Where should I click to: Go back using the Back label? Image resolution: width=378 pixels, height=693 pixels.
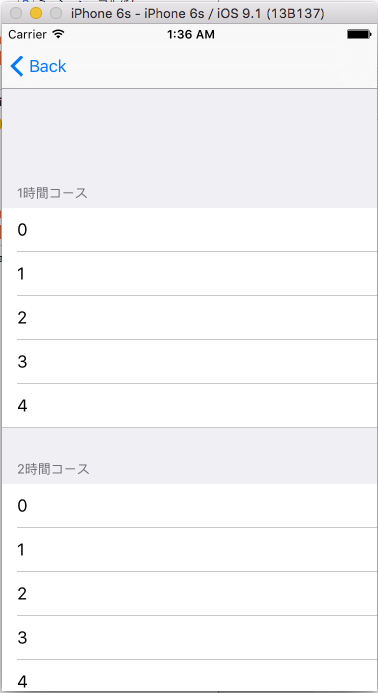(48, 66)
